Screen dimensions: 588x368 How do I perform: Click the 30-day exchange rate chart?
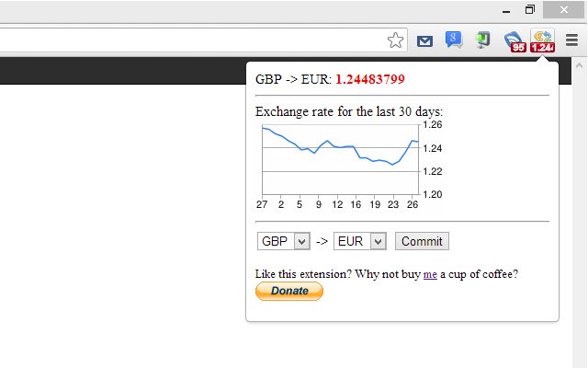(x=349, y=166)
